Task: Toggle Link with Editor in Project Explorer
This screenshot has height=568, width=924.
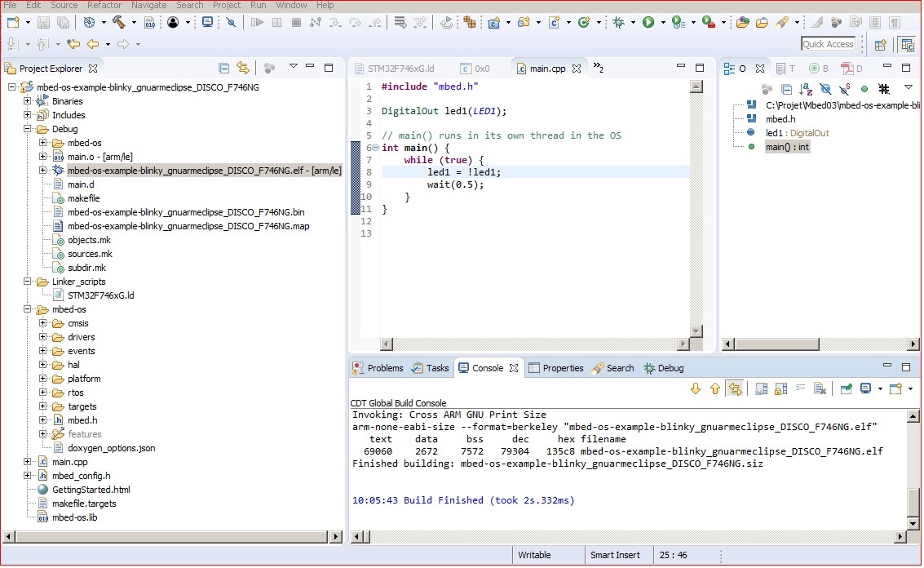Action: click(x=242, y=68)
